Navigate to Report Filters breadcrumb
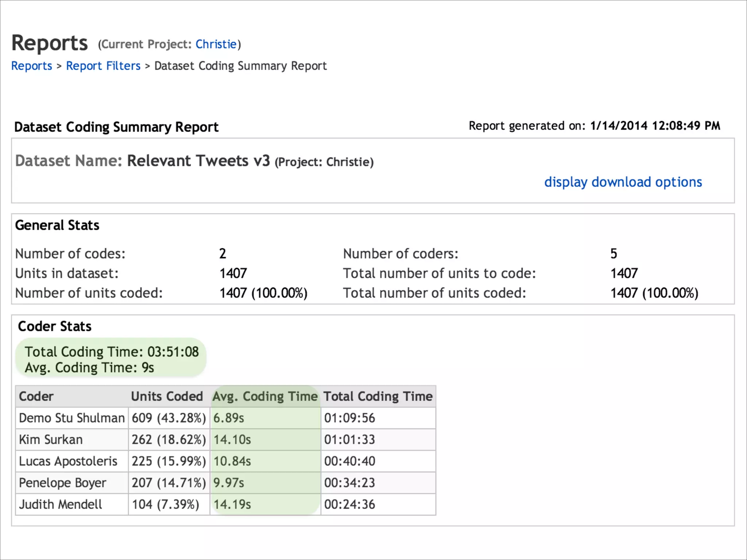This screenshot has width=747, height=560. (103, 66)
